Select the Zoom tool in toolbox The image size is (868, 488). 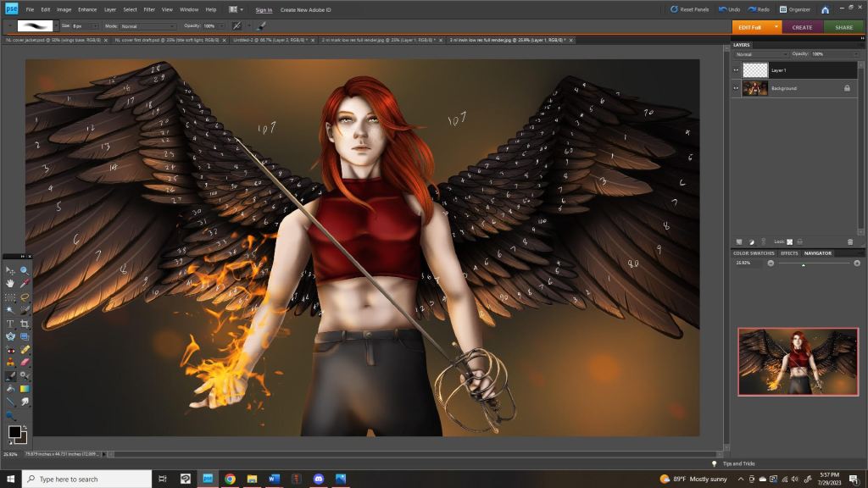click(x=25, y=270)
